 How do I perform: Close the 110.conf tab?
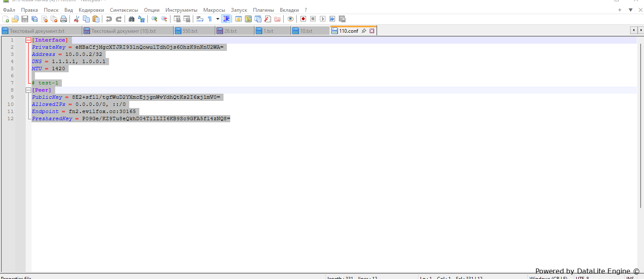[372, 31]
